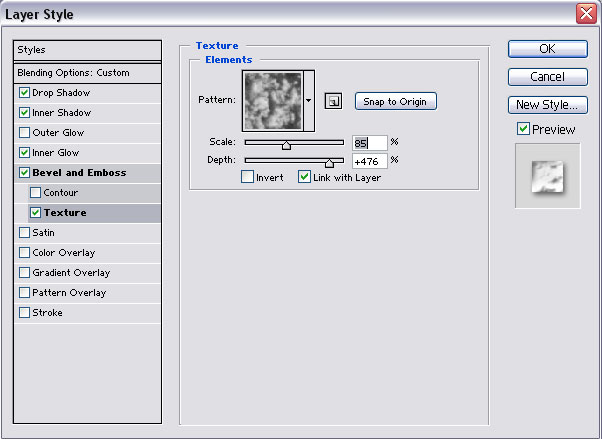This screenshot has width=602, height=439.
Task: Click the Pattern texture thumbnail
Action: (273, 101)
